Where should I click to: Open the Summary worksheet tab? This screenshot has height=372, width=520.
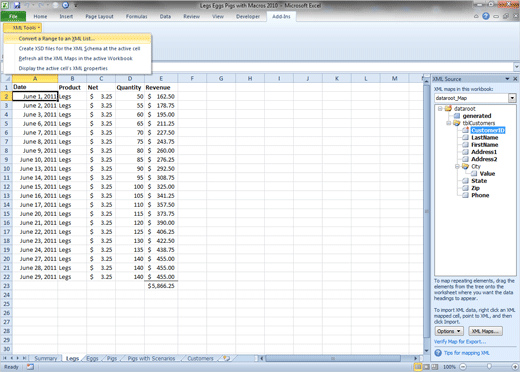click(46, 358)
